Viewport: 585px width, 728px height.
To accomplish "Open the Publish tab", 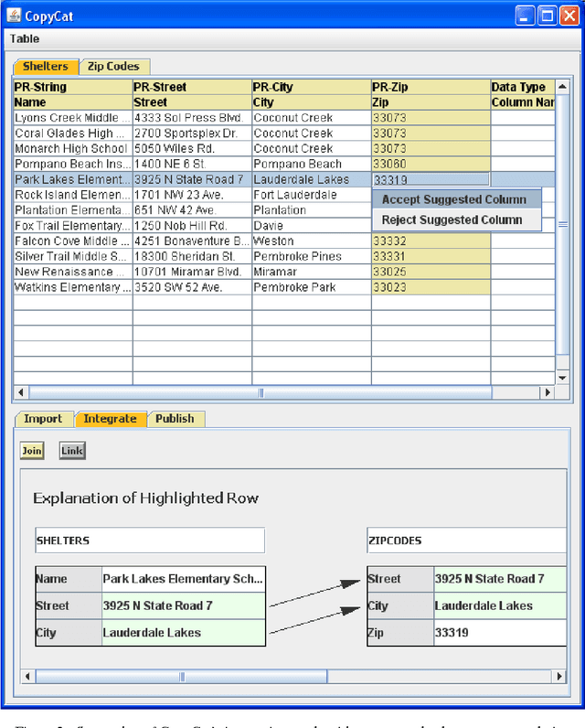I will [x=175, y=419].
